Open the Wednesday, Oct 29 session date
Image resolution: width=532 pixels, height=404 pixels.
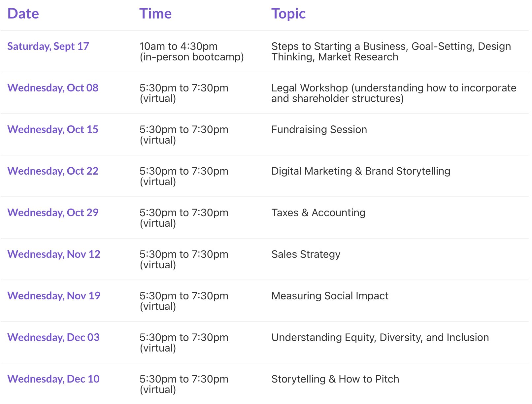53,213
